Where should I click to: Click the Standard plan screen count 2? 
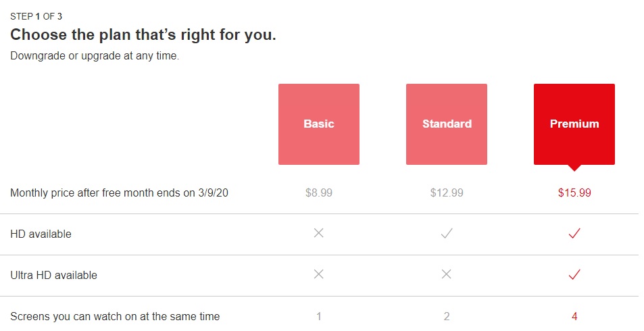coord(447,316)
